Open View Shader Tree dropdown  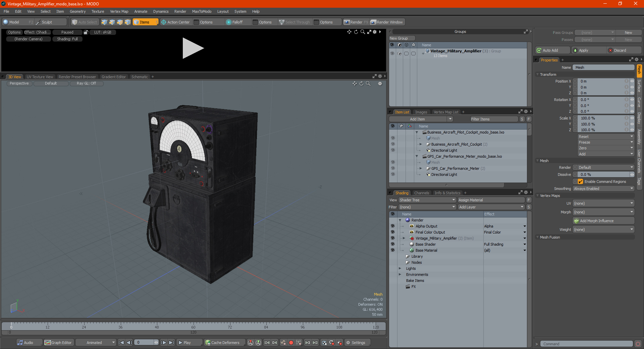(x=427, y=200)
